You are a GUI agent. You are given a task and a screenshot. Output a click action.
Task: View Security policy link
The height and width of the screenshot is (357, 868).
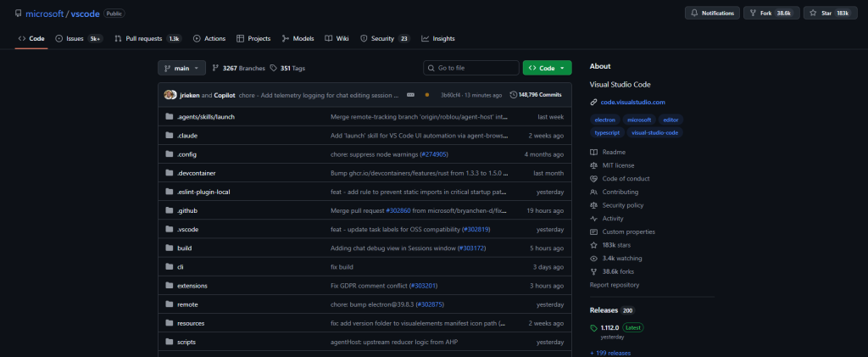pos(617,205)
